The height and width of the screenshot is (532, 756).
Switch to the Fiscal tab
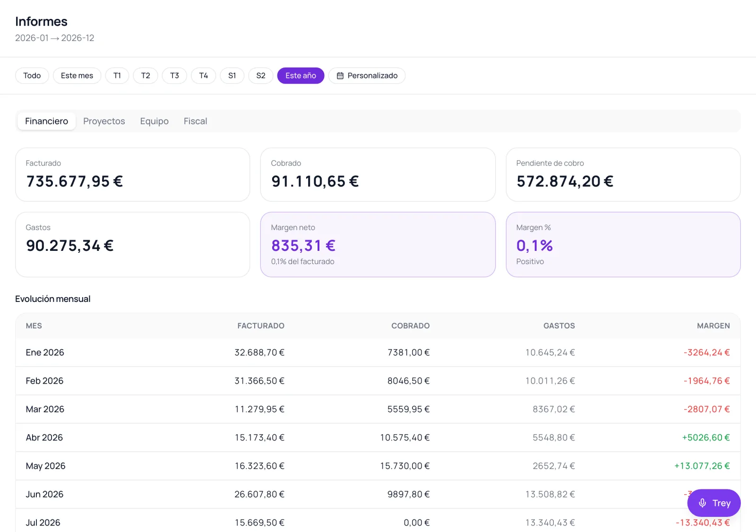point(196,121)
